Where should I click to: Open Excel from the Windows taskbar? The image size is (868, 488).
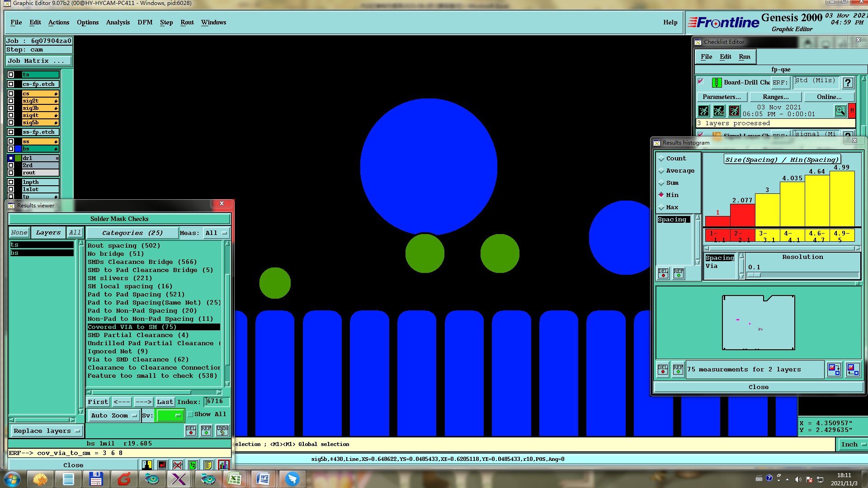click(234, 479)
